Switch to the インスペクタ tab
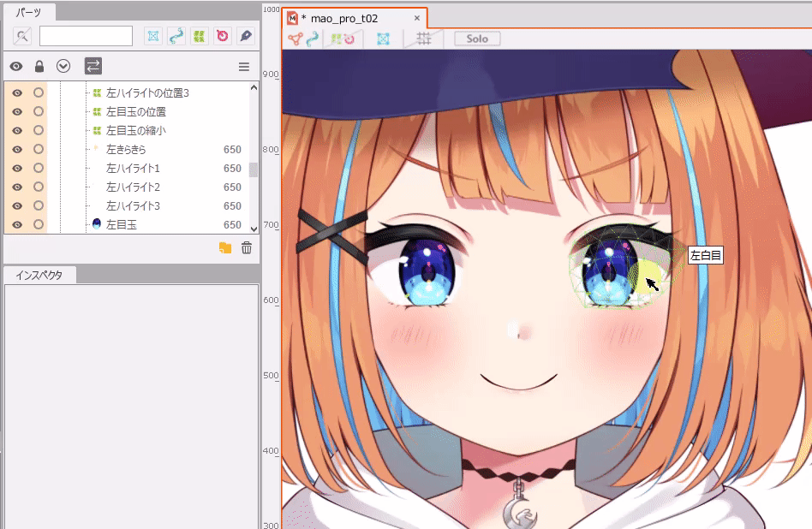This screenshot has width=812, height=529. tap(39, 275)
